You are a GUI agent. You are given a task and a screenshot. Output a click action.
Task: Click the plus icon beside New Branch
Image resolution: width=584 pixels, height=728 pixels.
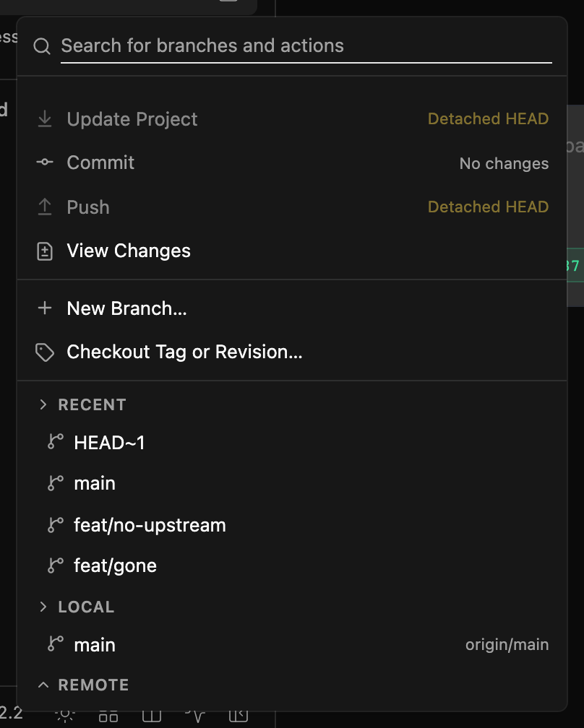[45, 308]
